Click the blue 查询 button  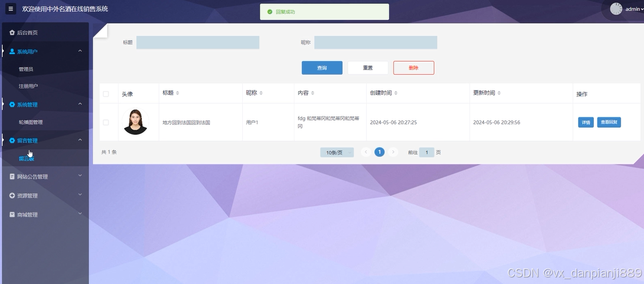pos(322,68)
